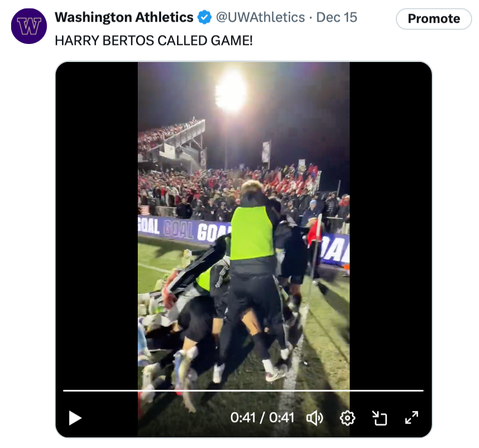Open video playback settings gear
Image resolution: width=479 pixels, height=448 pixels.
347,418
